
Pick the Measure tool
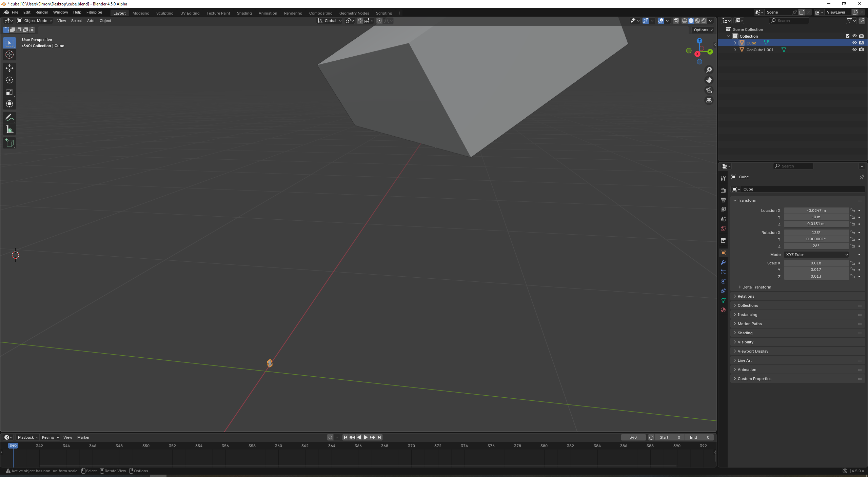[9, 130]
